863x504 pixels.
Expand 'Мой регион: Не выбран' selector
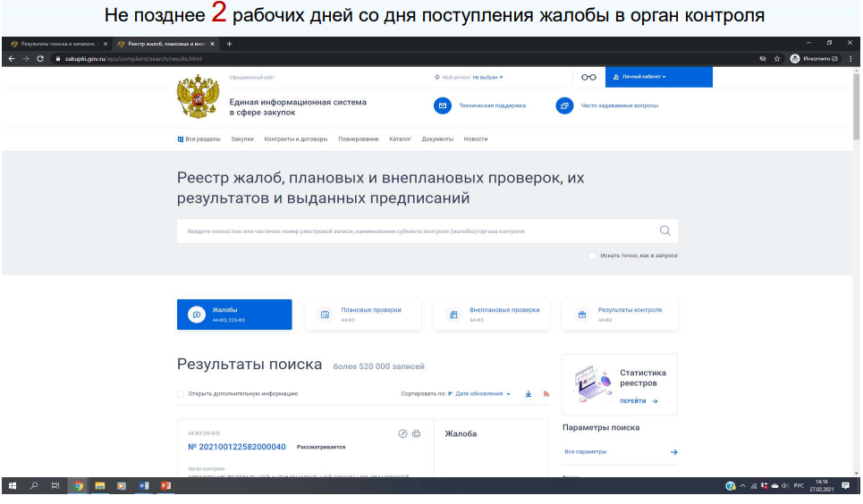pyautogui.click(x=487, y=77)
